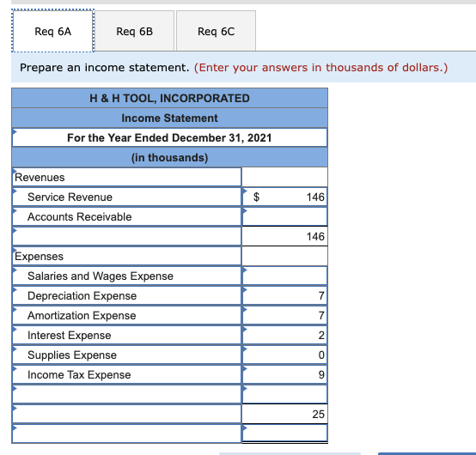
Task: Edit the Supplies Expense amount field showing 0
Action: coord(284,355)
